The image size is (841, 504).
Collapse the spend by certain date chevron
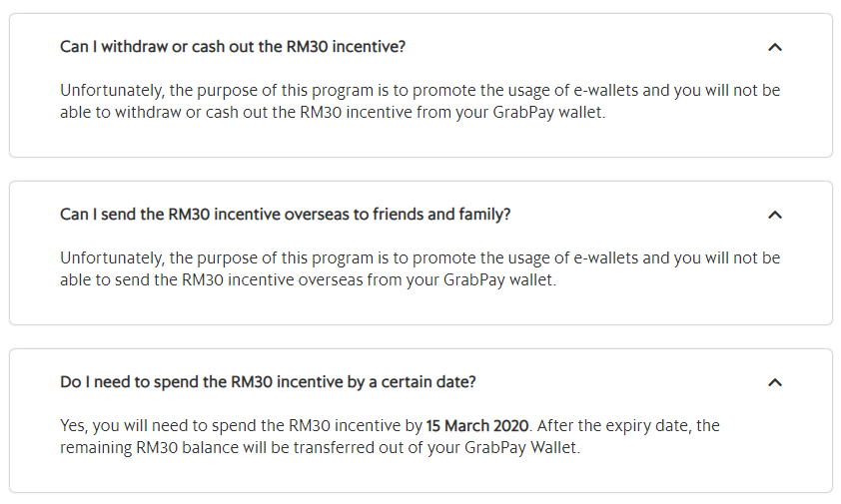click(775, 382)
